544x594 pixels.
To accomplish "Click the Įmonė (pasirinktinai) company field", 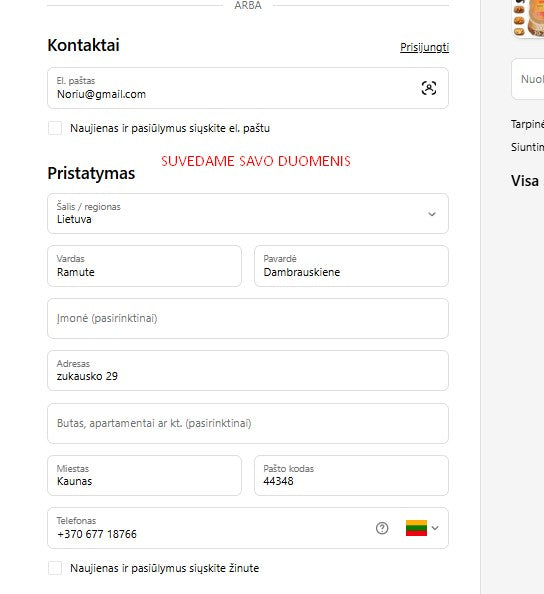I will [248, 318].
